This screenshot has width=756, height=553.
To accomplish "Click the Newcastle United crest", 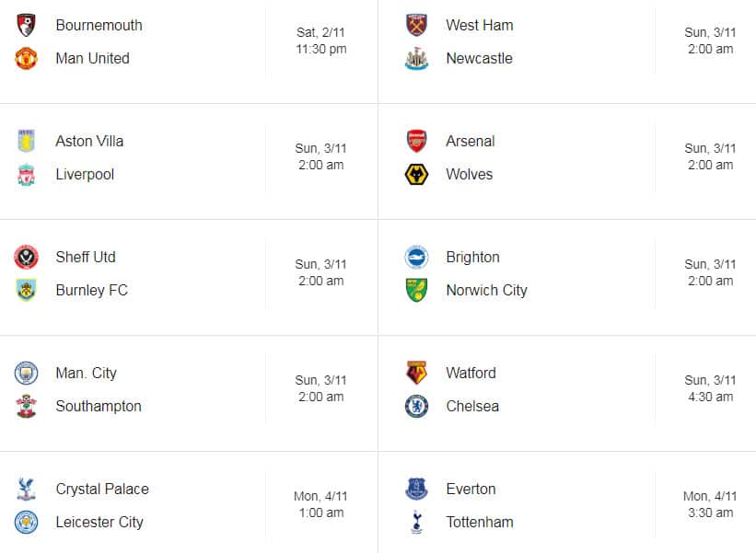I will 416,58.
